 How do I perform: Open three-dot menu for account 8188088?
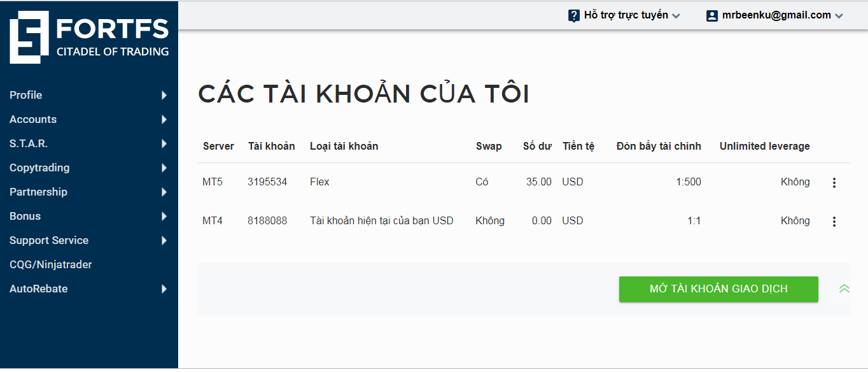(x=834, y=222)
